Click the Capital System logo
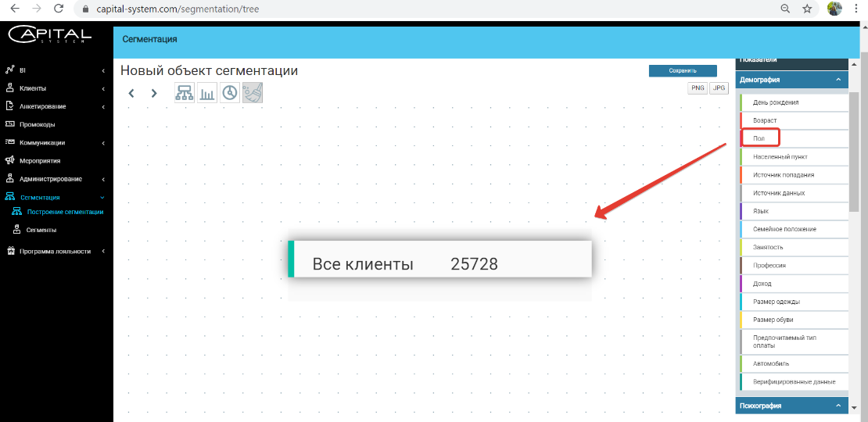 tap(50, 35)
